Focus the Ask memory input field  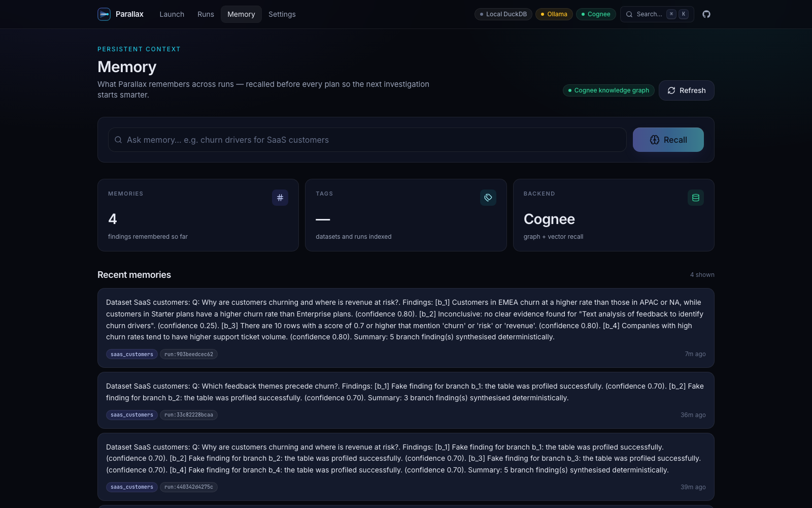click(367, 140)
